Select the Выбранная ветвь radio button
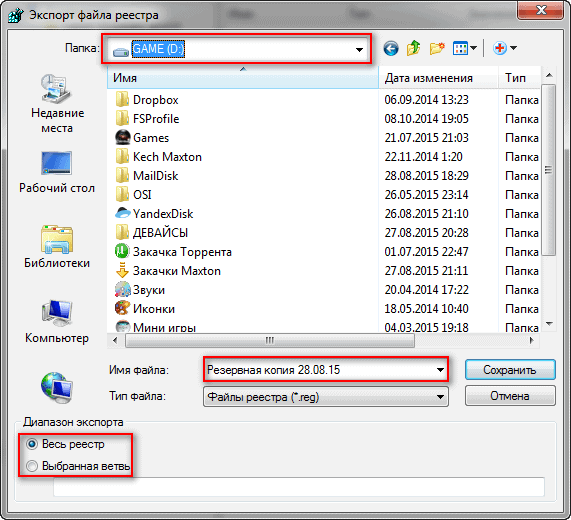Screen dimensions: 571x520 click(32, 466)
